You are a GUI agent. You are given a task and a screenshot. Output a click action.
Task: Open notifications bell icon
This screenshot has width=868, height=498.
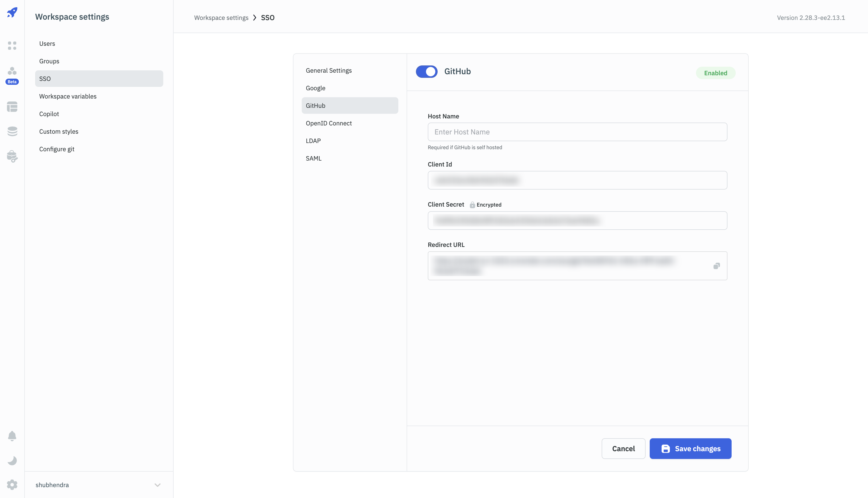click(x=12, y=436)
